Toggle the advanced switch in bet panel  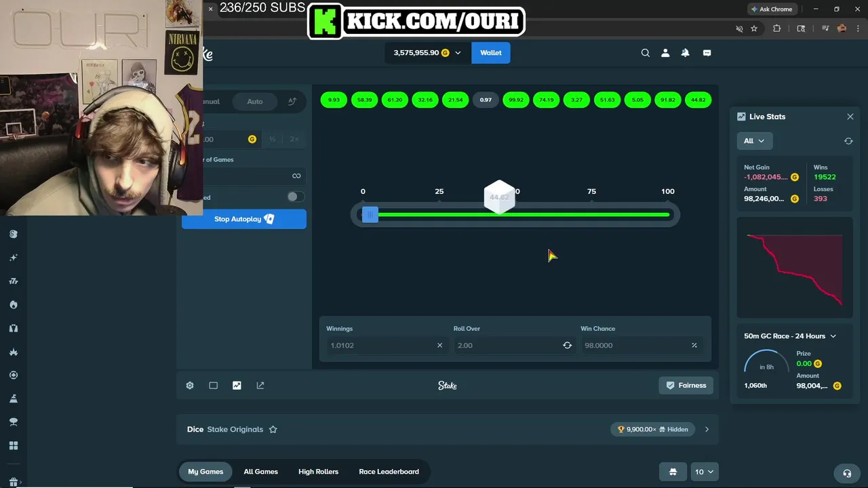click(295, 197)
